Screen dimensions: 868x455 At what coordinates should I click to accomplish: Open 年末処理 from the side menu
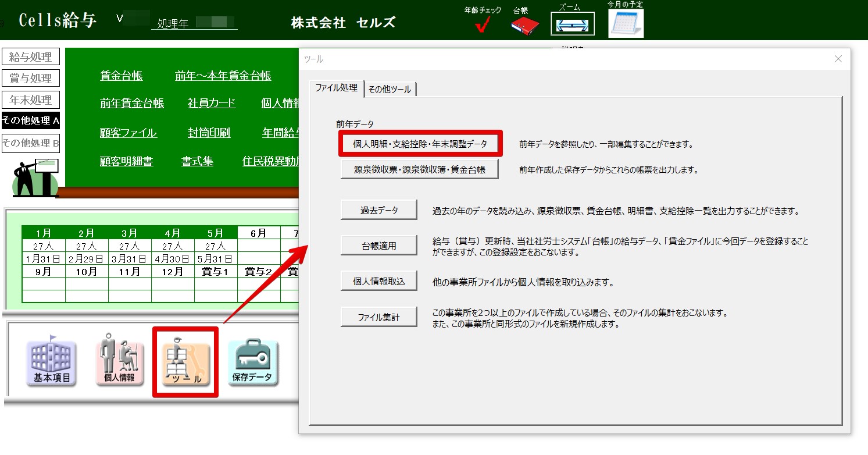click(x=31, y=100)
